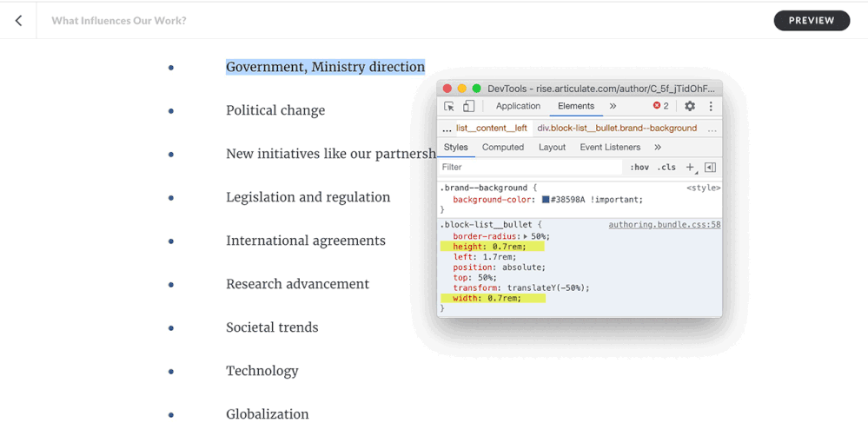This screenshot has height=436, width=868.
Task: Click the Filter styles input field
Action: click(530, 167)
